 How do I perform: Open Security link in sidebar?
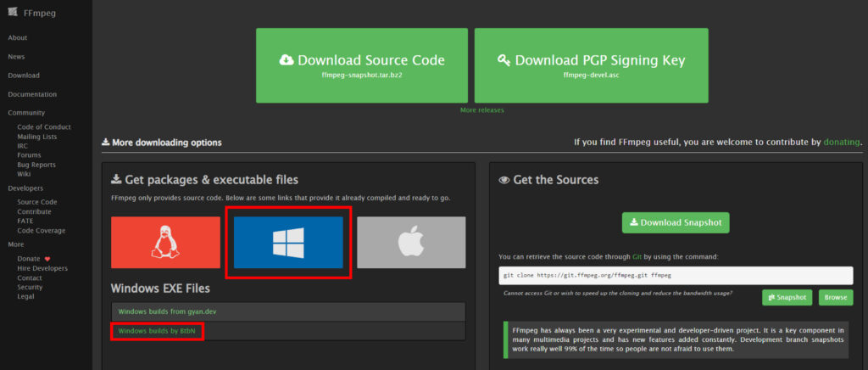(x=30, y=287)
